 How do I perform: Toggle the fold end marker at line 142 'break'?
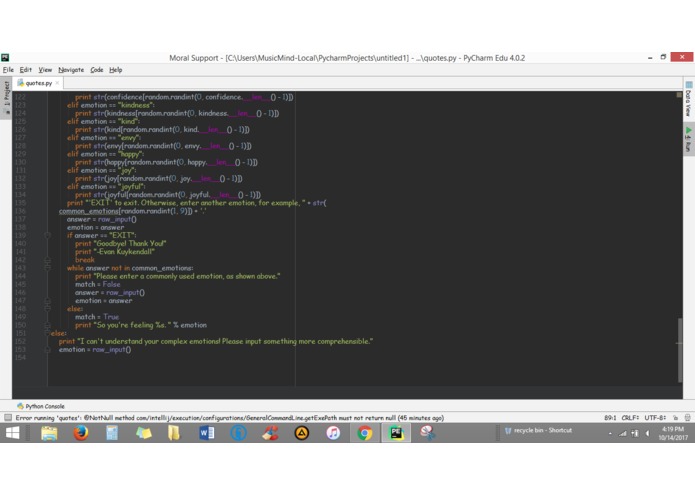47,260
